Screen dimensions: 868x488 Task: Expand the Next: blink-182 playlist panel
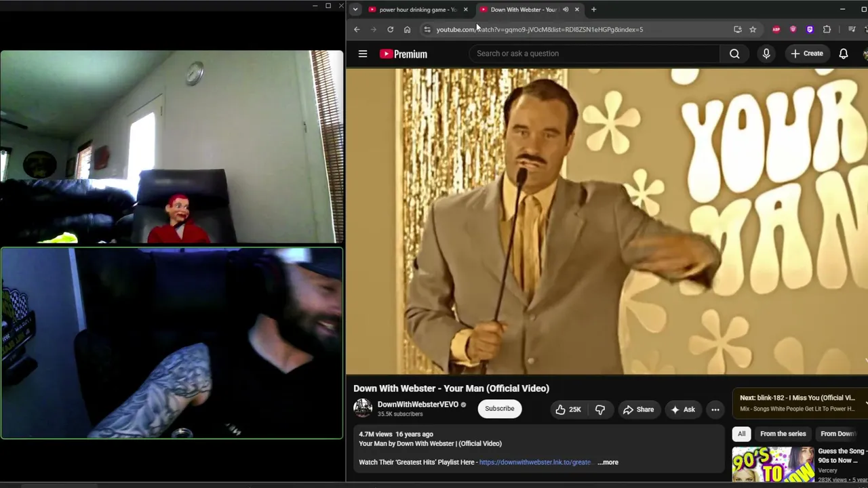click(800, 403)
